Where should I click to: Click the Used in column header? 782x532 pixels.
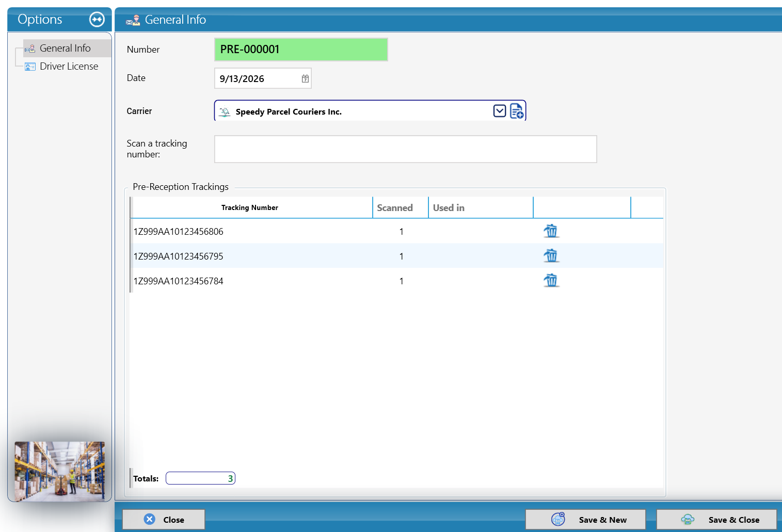(x=481, y=207)
